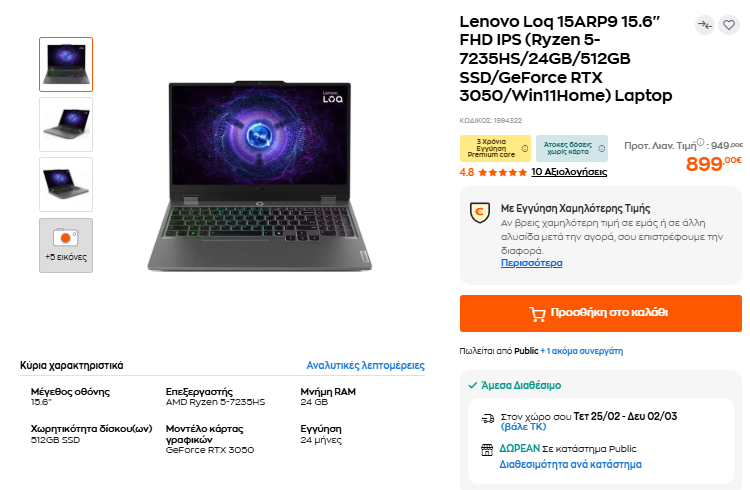Click the five-star rating

[502, 172]
